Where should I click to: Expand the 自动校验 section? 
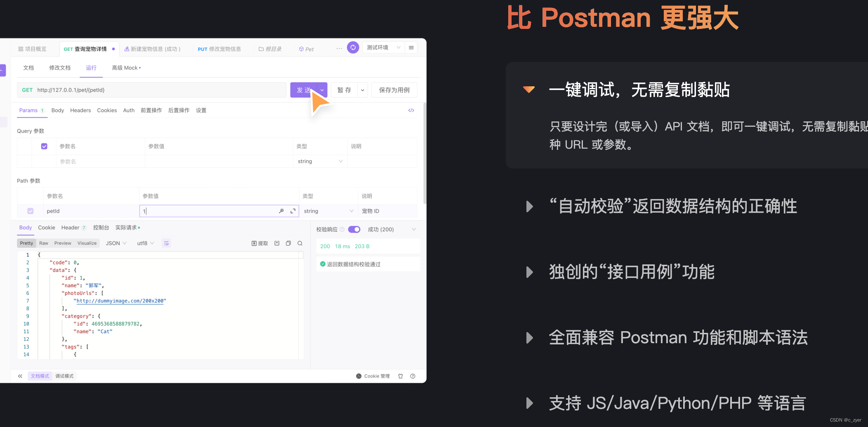tap(530, 206)
